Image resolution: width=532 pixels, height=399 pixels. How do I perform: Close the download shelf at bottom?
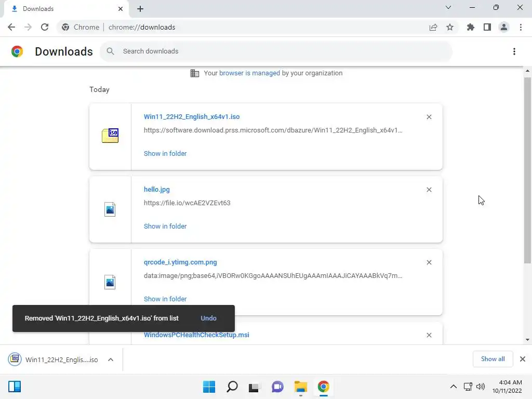click(523, 359)
